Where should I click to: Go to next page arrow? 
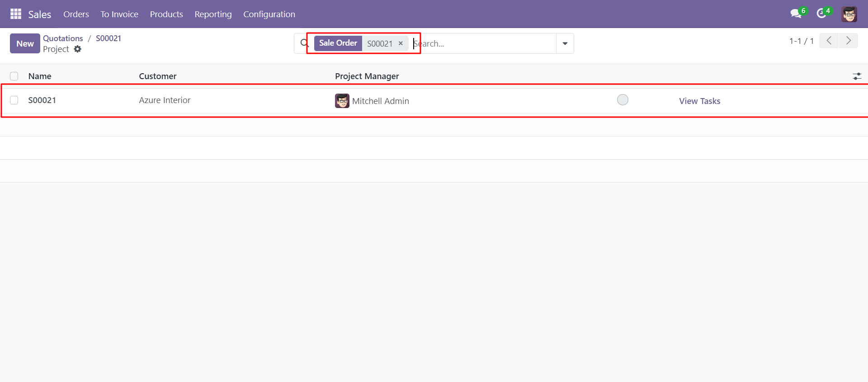(x=849, y=41)
